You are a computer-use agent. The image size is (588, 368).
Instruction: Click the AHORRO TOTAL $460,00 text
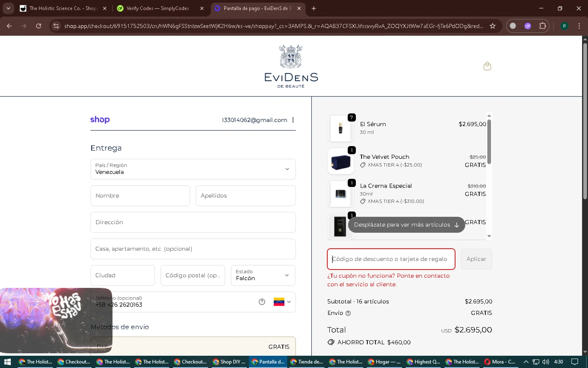(x=374, y=342)
